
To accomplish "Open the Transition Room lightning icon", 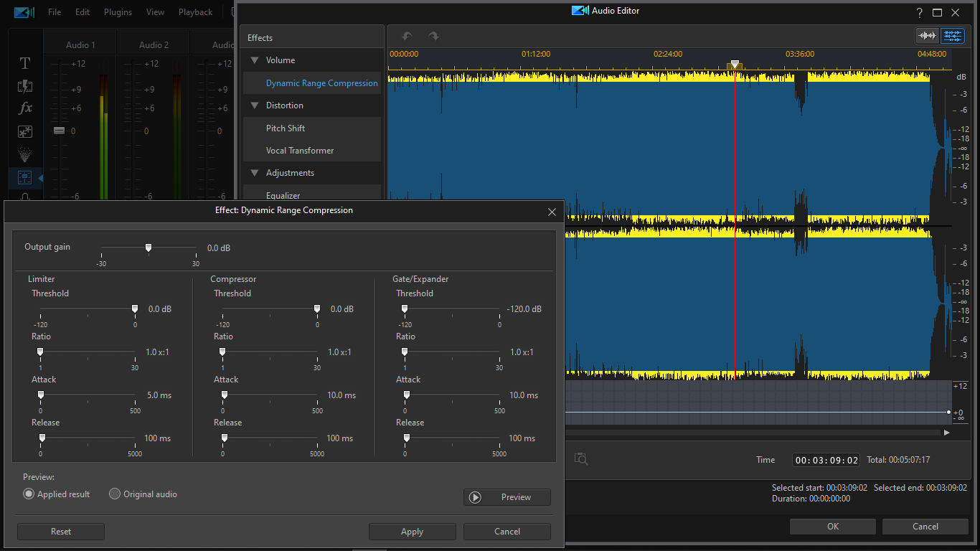I will [25, 86].
